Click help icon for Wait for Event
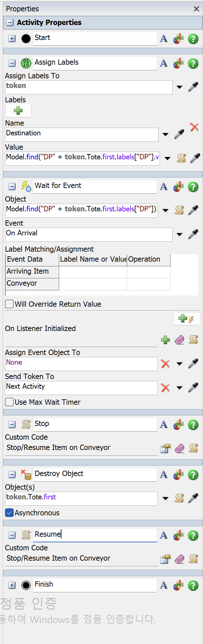The image size is (203, 644). coord(193,187)
